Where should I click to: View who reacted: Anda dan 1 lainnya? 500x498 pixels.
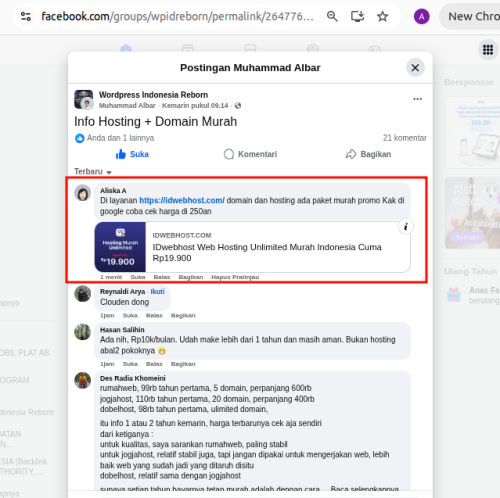tap(120, 138)
